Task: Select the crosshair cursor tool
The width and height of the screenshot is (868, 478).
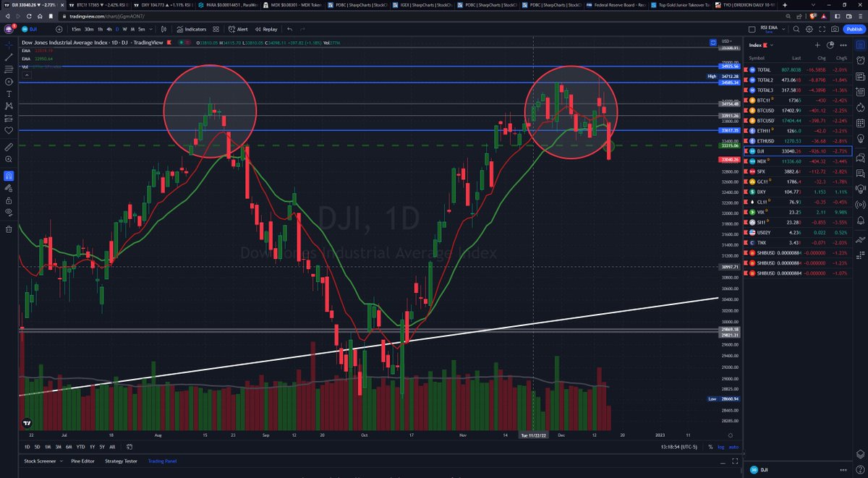Action: (x=9, y=44)
